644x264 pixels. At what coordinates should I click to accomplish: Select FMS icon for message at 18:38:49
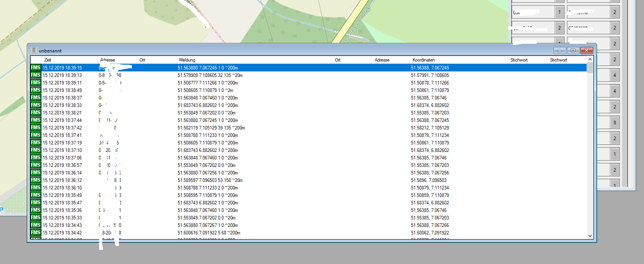[x=36, y=90]
